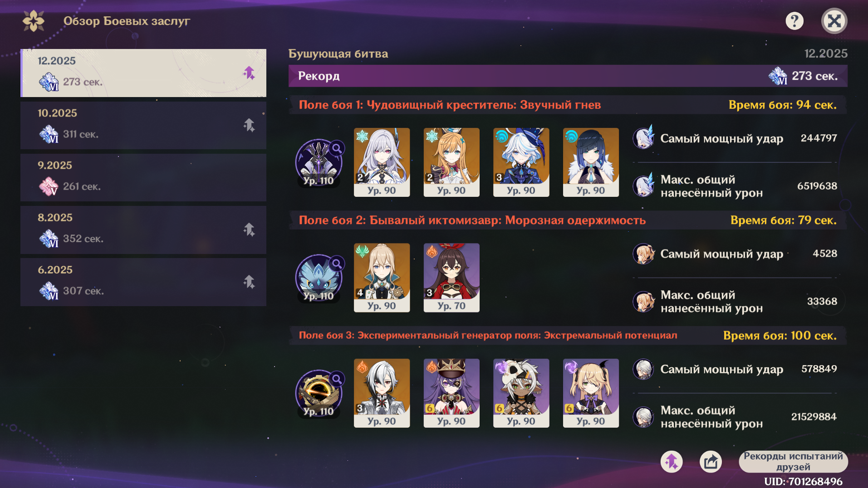
Task: Click the purple upward arrow icon at bottom
Action: coord(671,462)
